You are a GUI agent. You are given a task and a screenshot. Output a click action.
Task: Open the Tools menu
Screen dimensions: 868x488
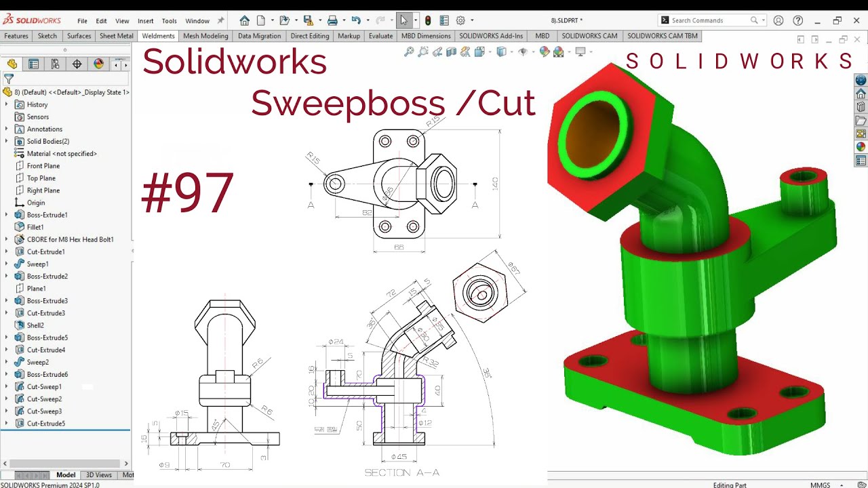pyautogui.click(x=169, y=21)
